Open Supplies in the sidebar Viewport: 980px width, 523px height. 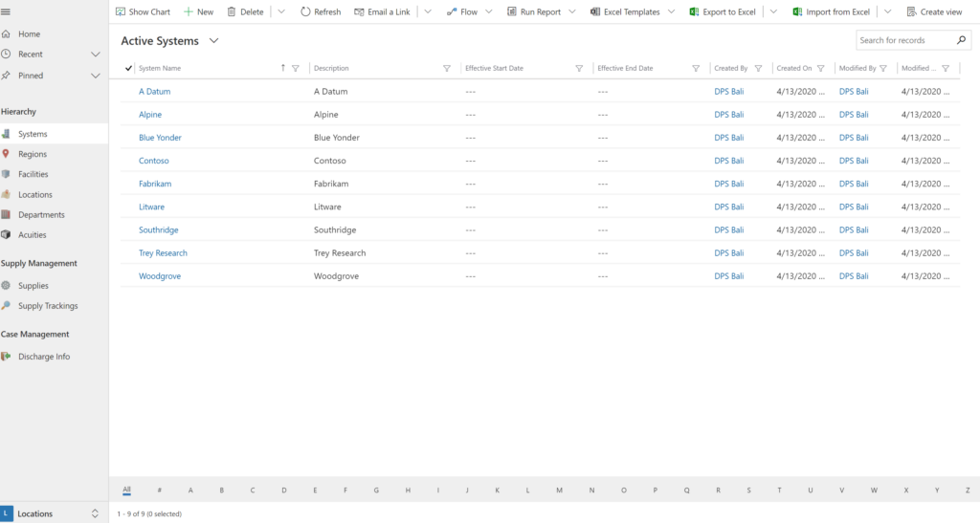(33, 286)
